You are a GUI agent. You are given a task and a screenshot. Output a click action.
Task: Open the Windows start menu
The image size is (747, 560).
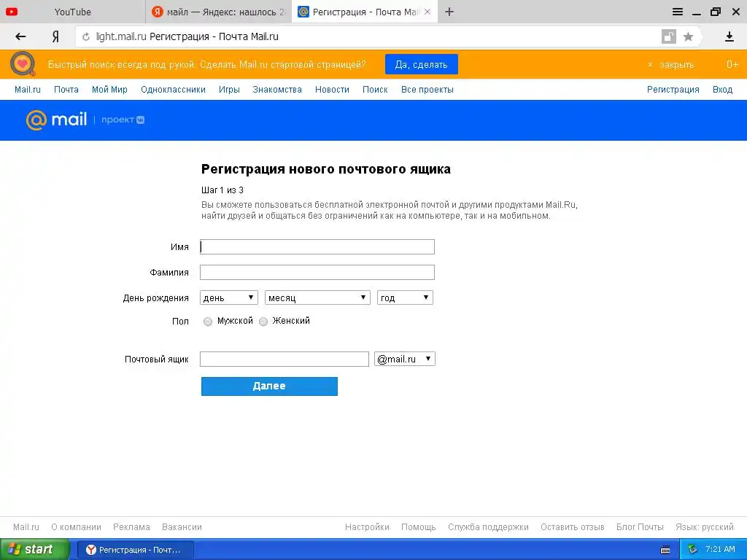coord(34,550)
